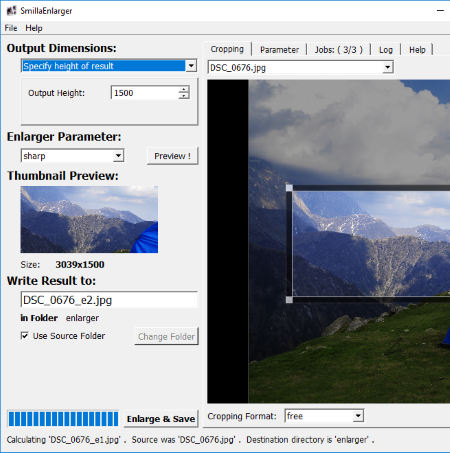Open the File menu

pyautogui.click(x=11, y=28)
